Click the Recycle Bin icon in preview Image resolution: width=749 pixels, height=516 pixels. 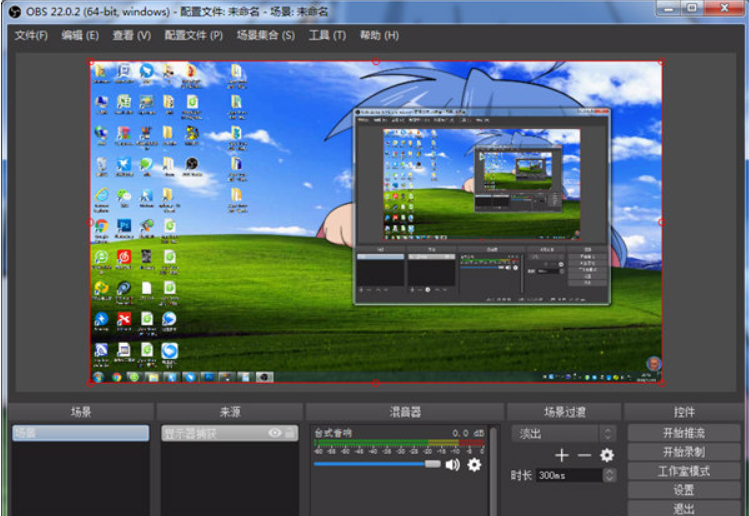[x=101, y=164]
